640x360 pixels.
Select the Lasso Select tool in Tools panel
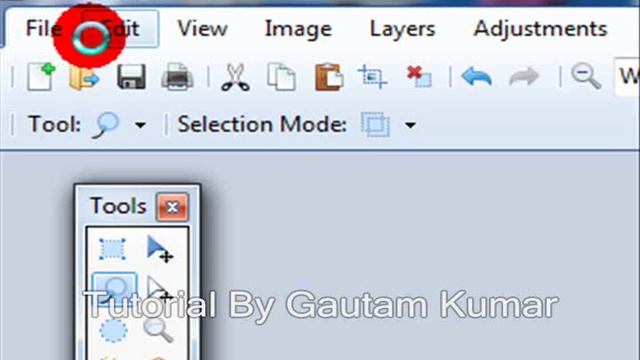click(x=114, y=290)
